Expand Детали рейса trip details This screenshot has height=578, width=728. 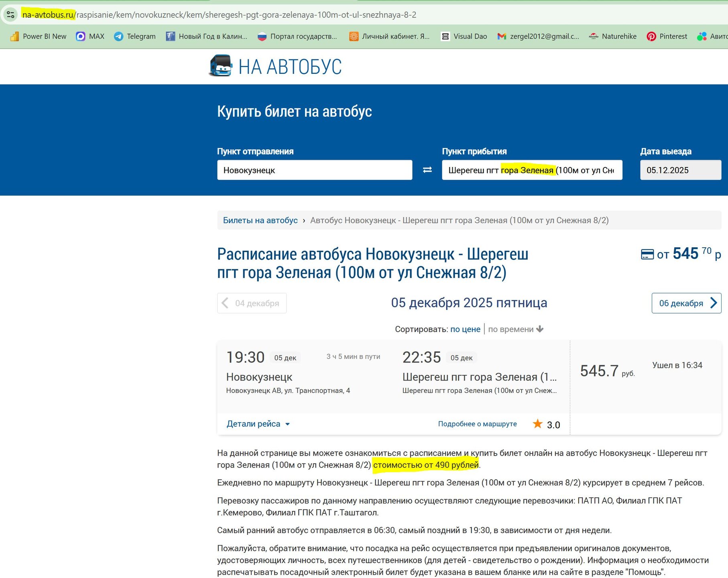[258, 424]
